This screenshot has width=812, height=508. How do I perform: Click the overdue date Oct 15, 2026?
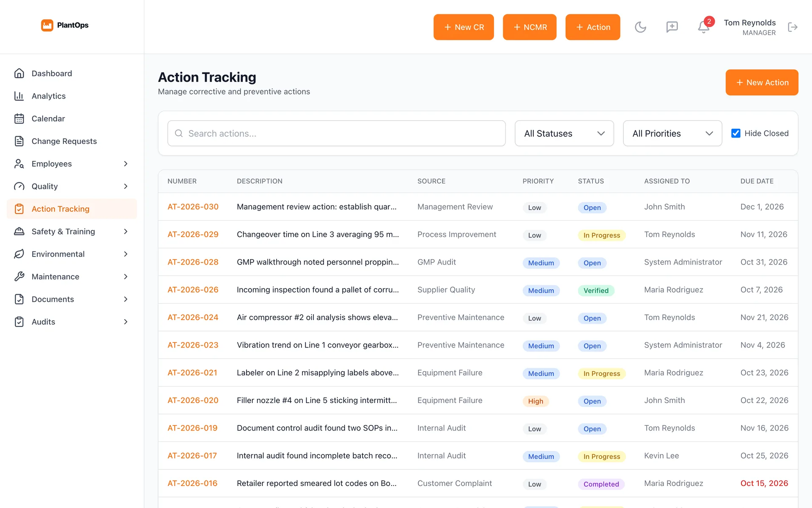764,483
